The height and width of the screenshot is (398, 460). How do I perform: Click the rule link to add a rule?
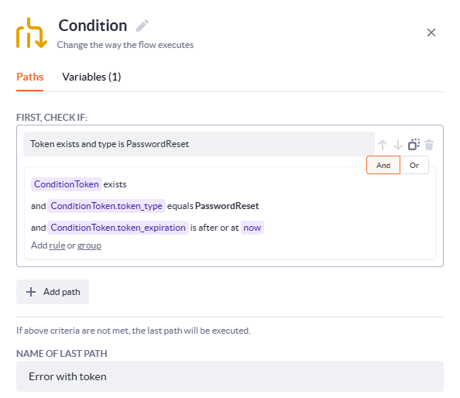pos(57,246)
